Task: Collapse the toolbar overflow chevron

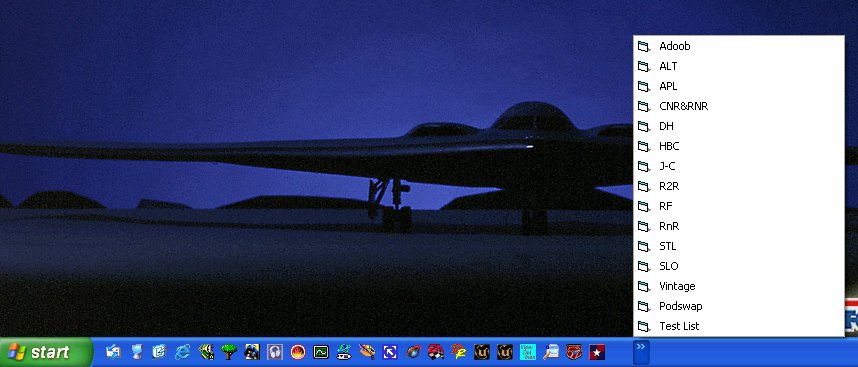Action: pos(641,352)
